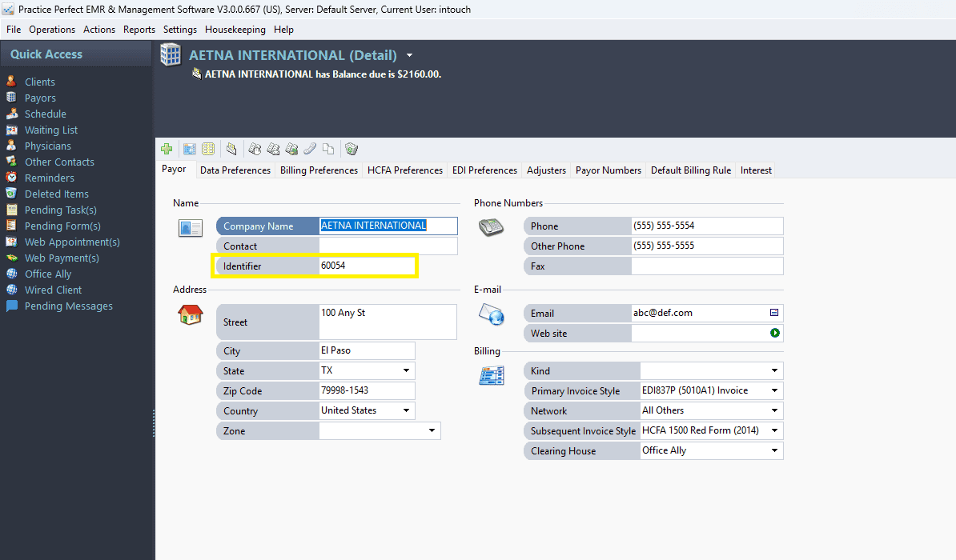This screenshot has width=956, height=560.
Task: Click the note icon beside the balance message
Action: (196, 73)
